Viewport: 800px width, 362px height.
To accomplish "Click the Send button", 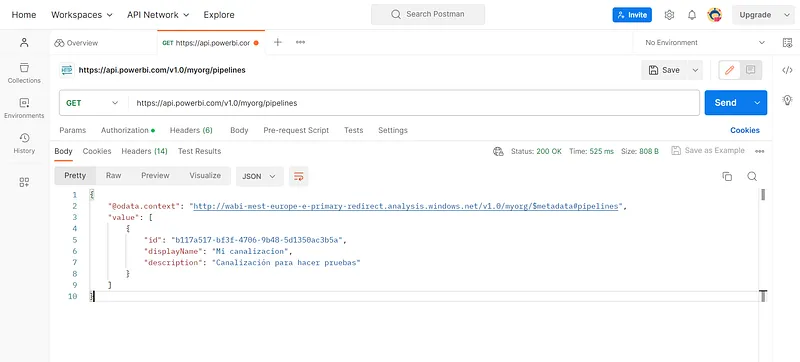I will tap(726, 103).
